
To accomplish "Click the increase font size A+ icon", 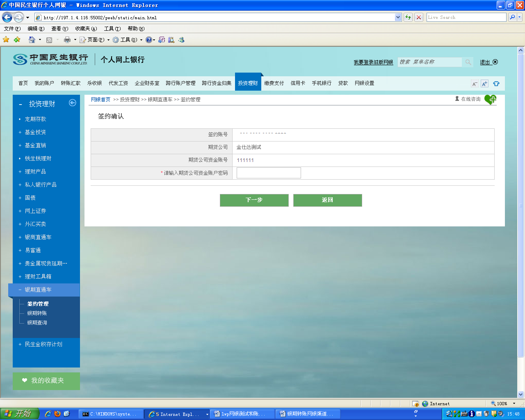I will pos(484,84).
